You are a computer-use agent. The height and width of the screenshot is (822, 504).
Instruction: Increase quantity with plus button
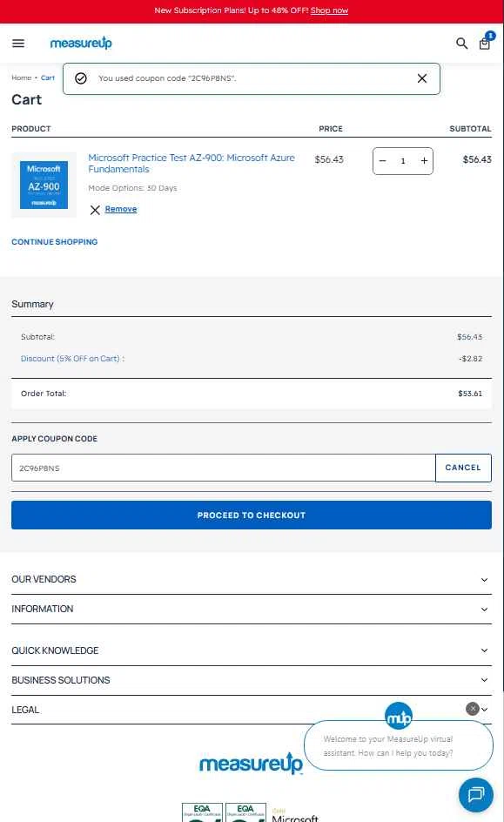(424, 161)
